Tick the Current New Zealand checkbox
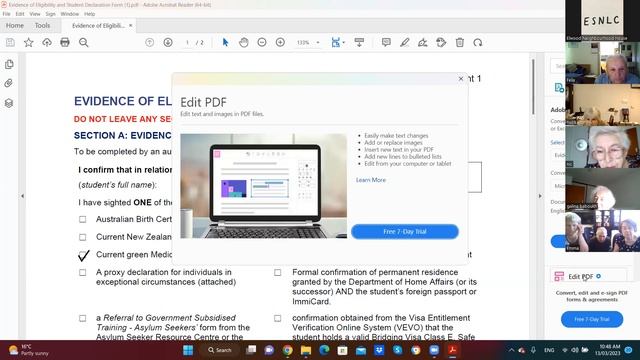 (82, 237)
